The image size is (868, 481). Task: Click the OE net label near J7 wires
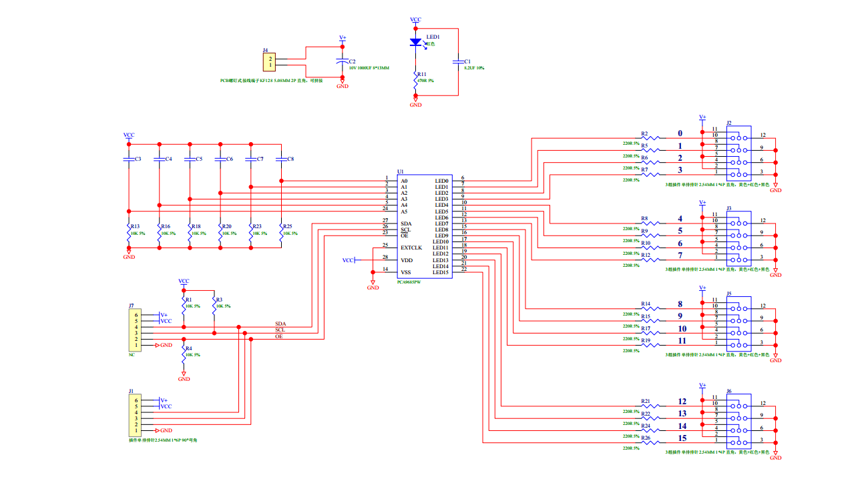click(279, 336)
